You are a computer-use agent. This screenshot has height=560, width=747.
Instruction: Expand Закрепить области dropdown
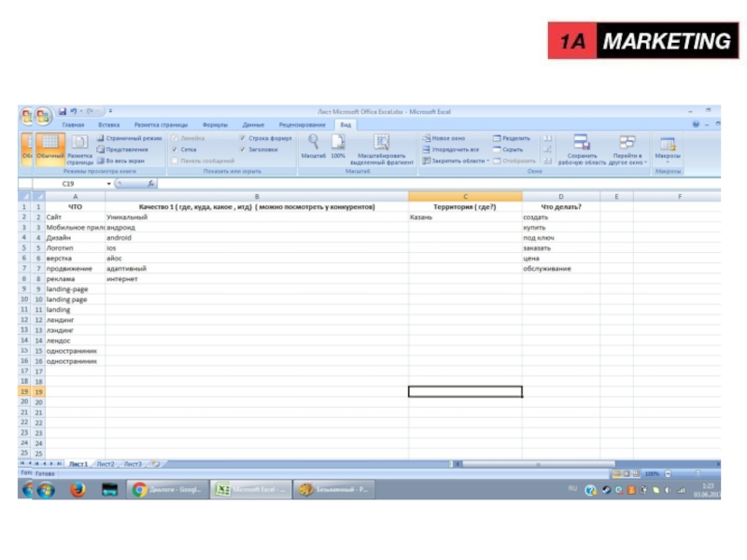click(487, 161)
